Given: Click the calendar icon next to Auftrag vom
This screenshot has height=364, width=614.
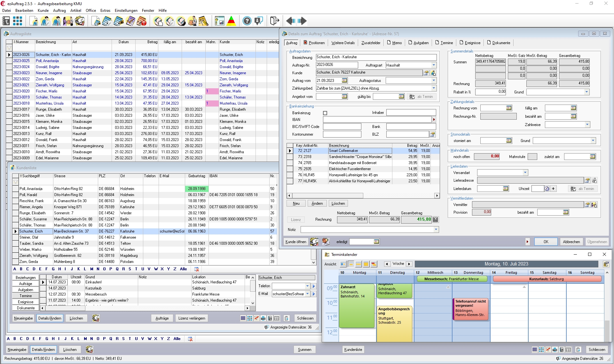Looking at the screenshot, I should pos(344,81).
